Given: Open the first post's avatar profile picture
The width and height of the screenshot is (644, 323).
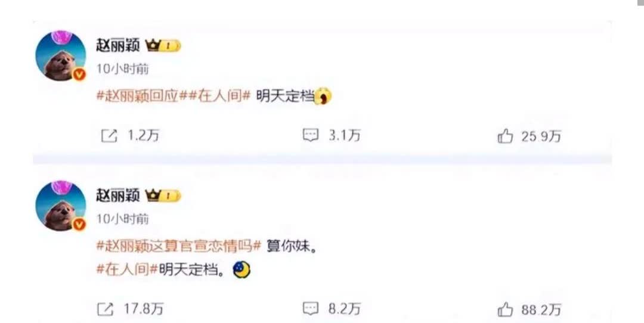Looking at the screenshot, I should click(x=61, y=55).
